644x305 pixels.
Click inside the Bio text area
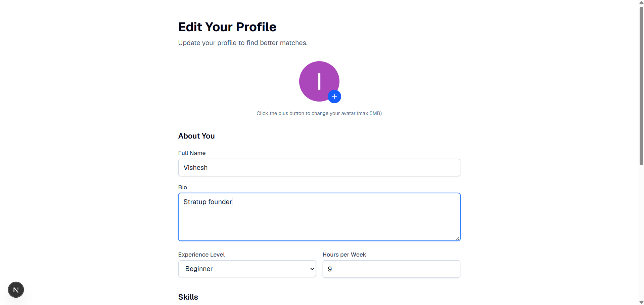tap(319, 217)
